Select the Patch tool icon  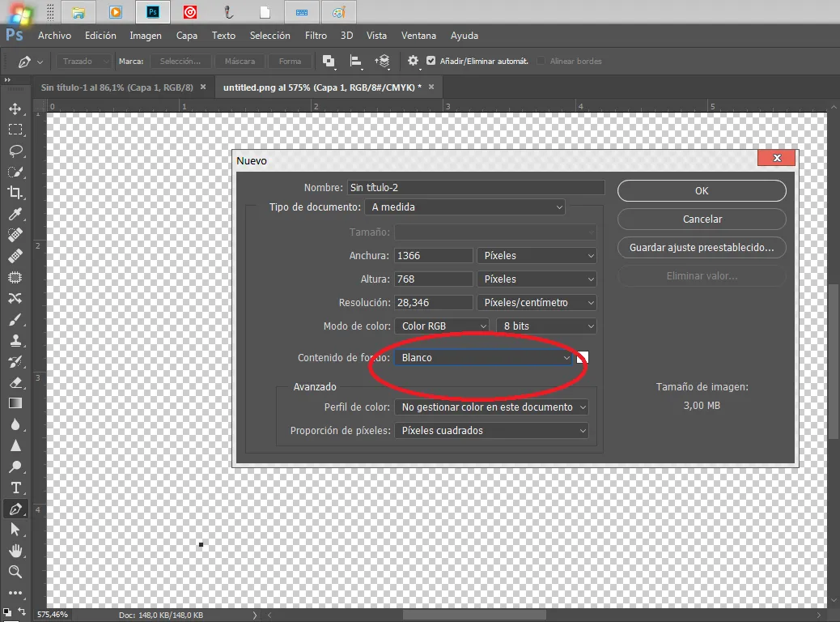15,277
